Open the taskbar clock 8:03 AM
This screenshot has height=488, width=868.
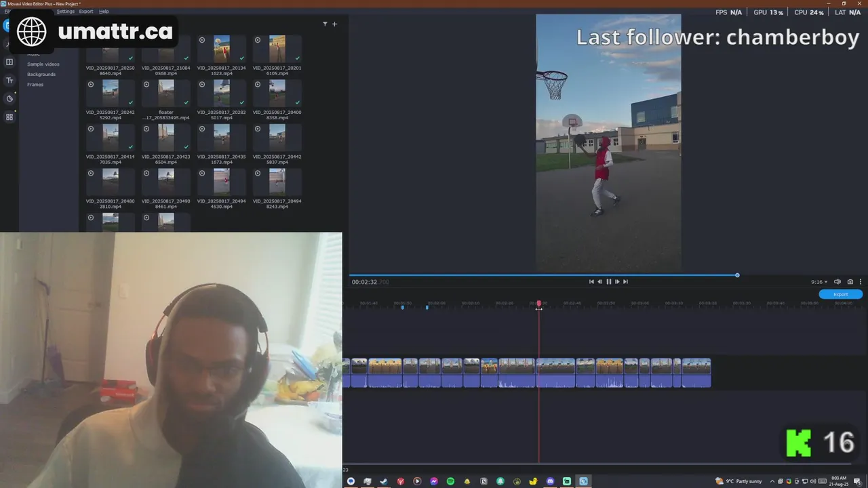838,481
